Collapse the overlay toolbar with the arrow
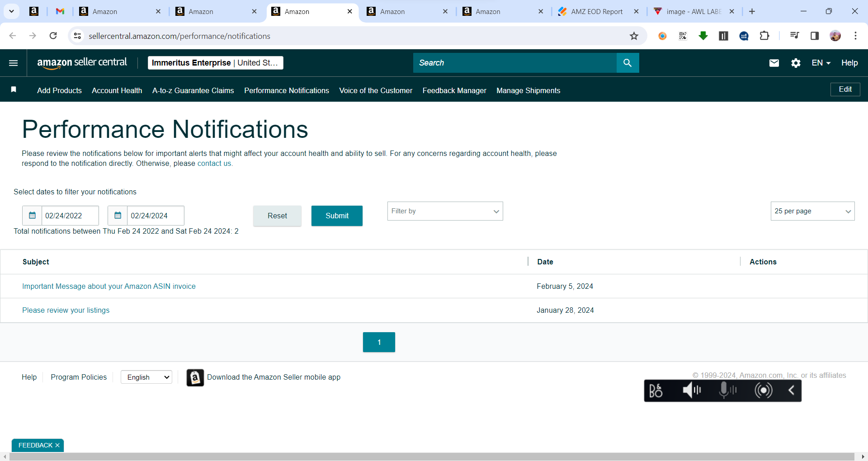 791,390
